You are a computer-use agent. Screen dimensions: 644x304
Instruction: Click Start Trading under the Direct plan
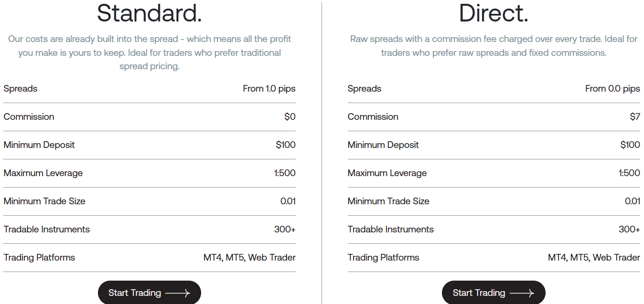[x=493, y=293]
